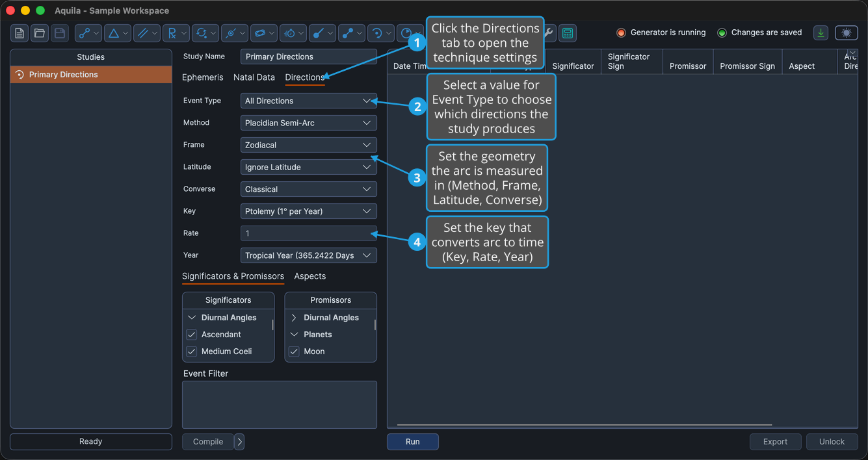Toggle the Ascendant significator checkbox
Screen dimensions: 868x460
coord(192,335)
